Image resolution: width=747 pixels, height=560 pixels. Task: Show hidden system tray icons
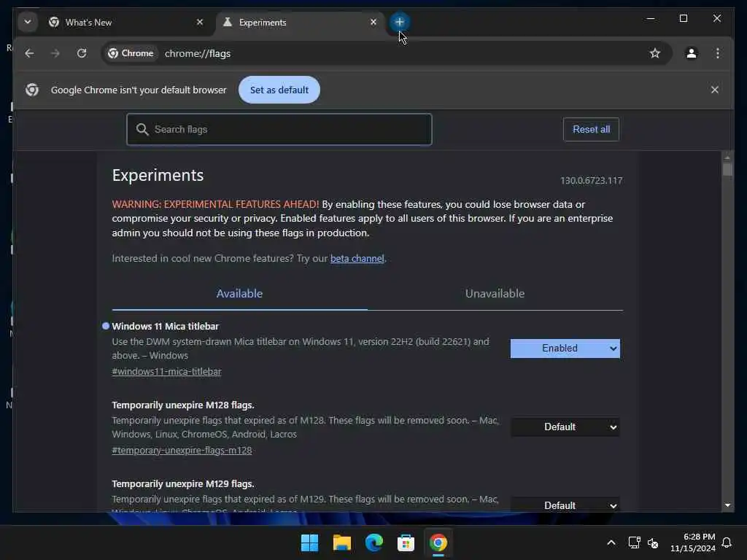(x=611, y=542)
